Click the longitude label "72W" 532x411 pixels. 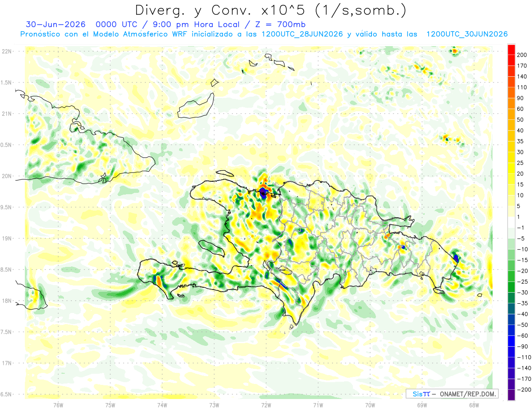click(x=266, y=405)
